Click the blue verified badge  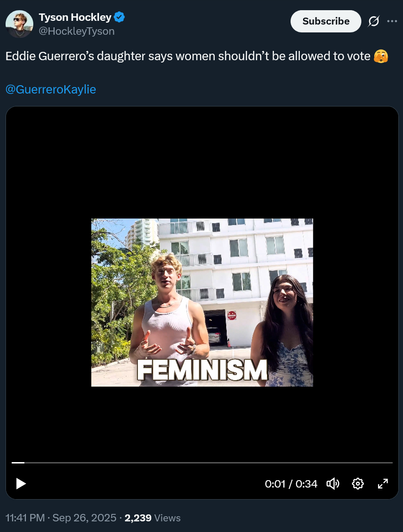(119, 17)
